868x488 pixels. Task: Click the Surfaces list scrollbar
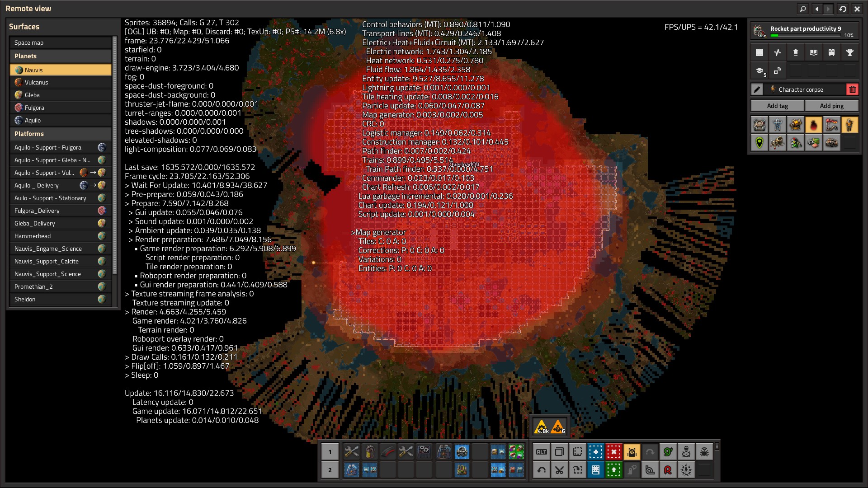[x=114, y=156]
